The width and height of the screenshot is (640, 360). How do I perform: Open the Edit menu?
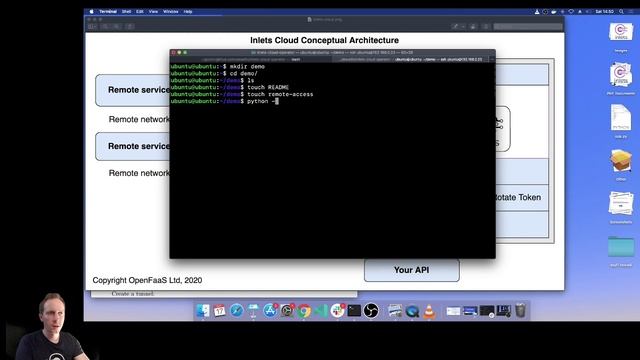point(140,12)
